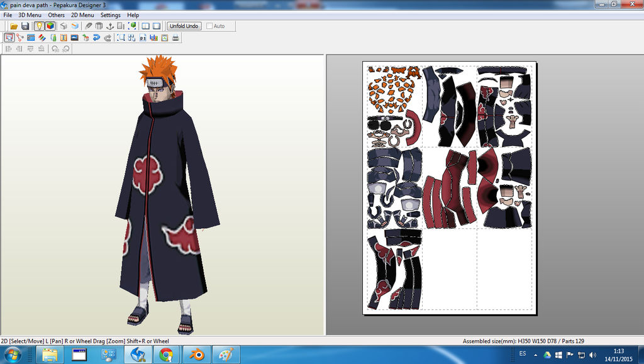Click the printer icon to print
The height and width of the screenshot is (364, 644).
click(175, 38)
